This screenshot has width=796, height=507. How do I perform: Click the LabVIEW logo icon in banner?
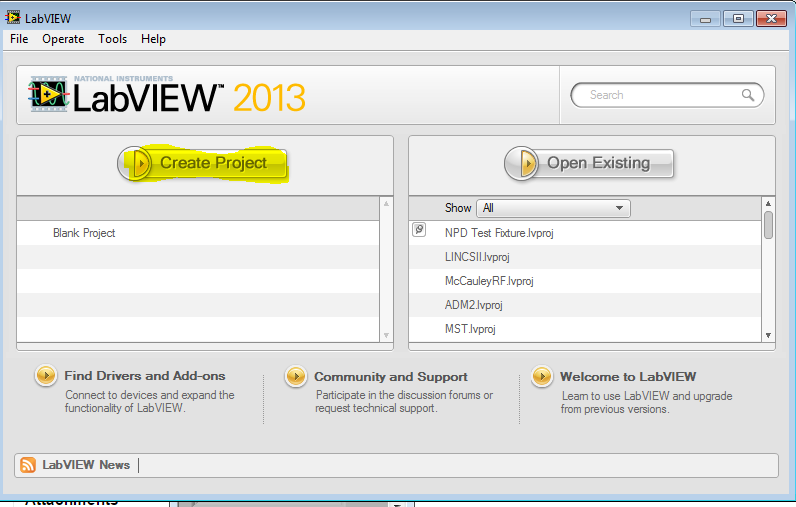coord(48,94)
